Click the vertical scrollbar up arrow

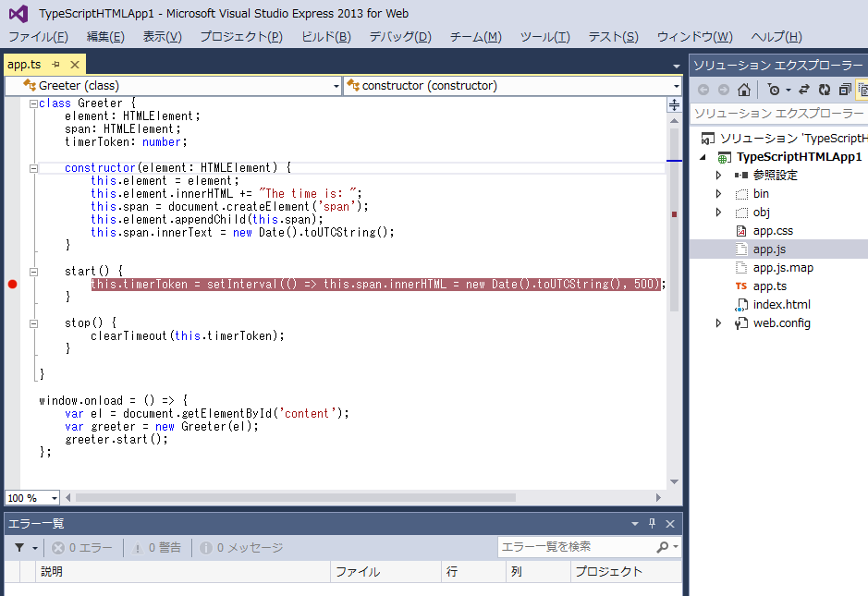[674, 121]
